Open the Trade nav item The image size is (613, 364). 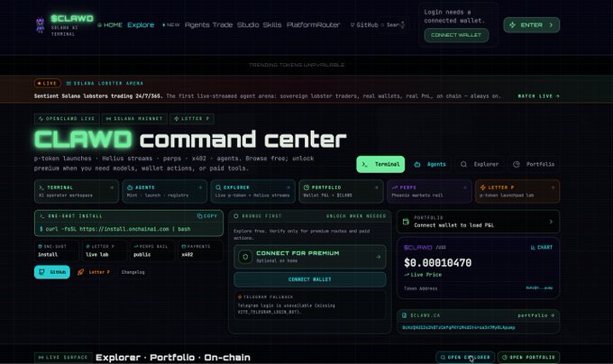[223, 25]
